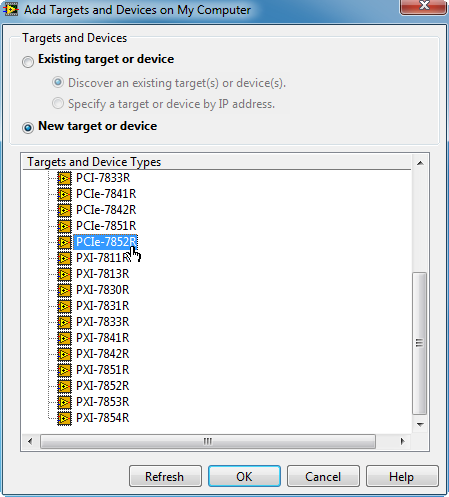Click the vertical scrollbar up arrow
Screen dimensions: 449x497
pos(420,163)
